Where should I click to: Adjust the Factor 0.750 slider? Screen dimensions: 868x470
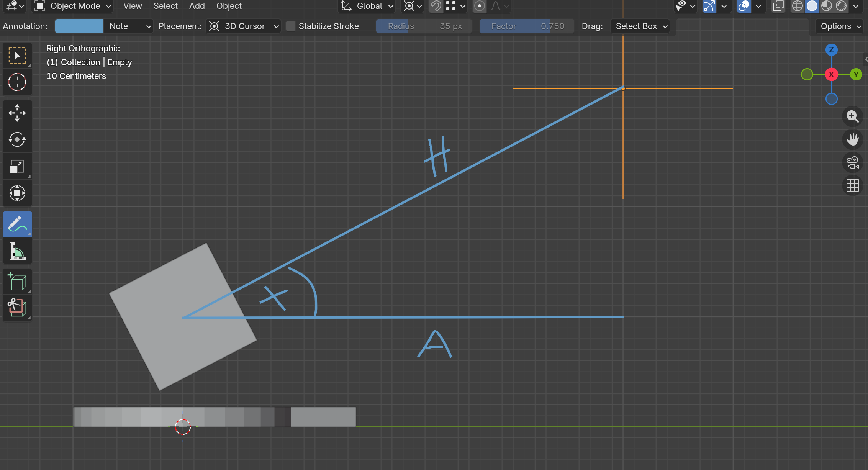(x=527, y=26)
